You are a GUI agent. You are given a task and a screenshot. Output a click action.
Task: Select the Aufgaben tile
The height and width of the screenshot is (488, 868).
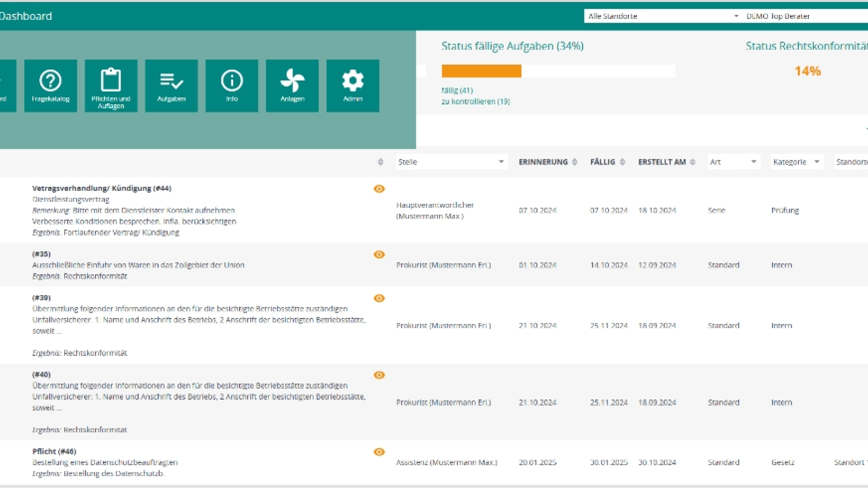pyautogui.click(x=171, y=86)
